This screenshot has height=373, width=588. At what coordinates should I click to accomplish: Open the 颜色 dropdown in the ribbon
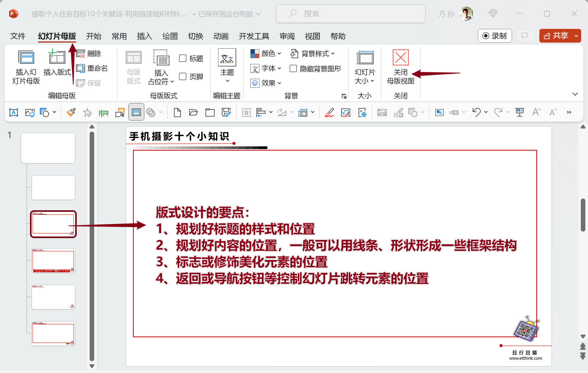[267, 53]
